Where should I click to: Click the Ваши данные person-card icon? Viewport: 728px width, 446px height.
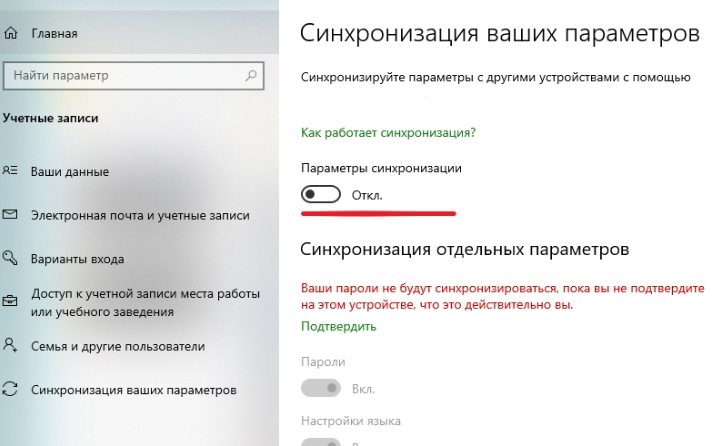[x=11, y=171]
